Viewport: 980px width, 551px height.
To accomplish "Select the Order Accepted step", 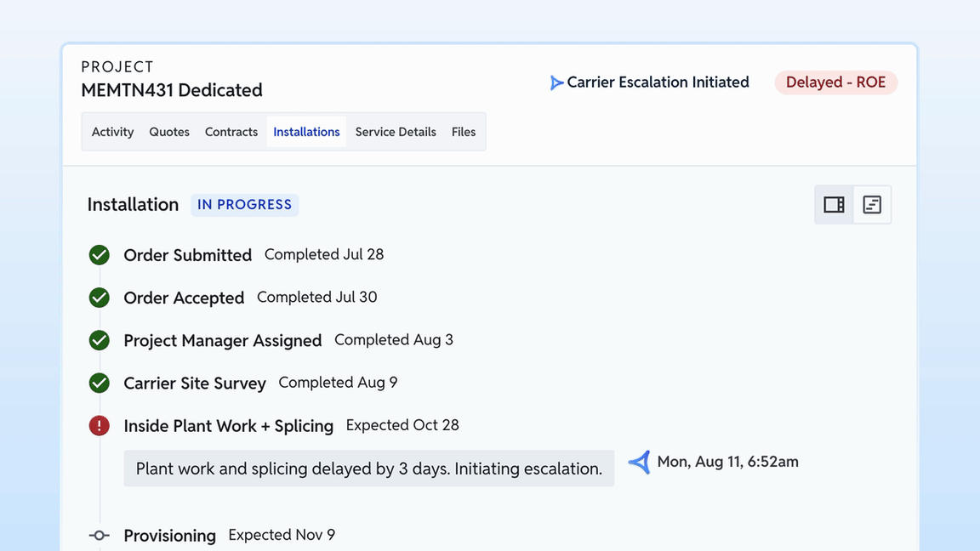I will pyautogui.click(x=184, y=298).
